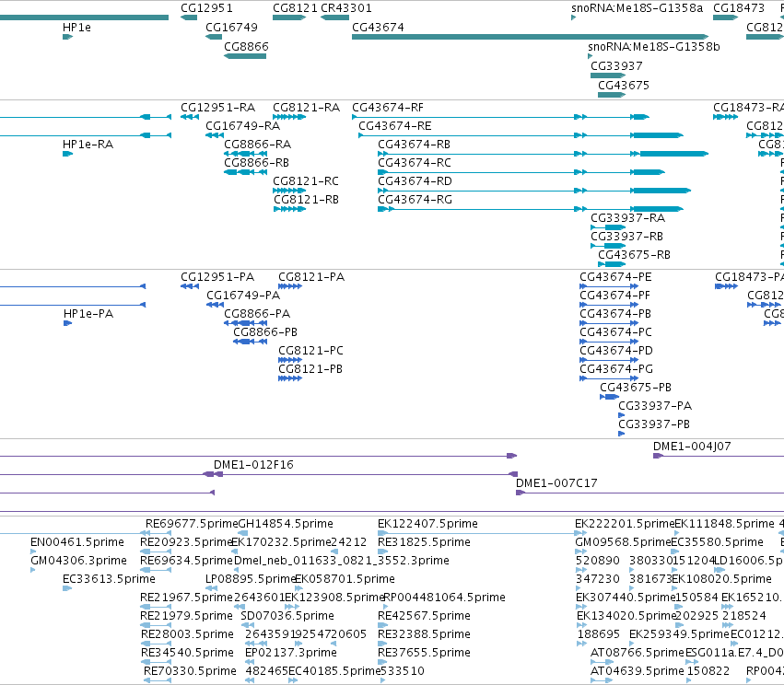Click the CG8866-PA protein label
This screenshot has width=784, height=685.
[x=257, y=314]
